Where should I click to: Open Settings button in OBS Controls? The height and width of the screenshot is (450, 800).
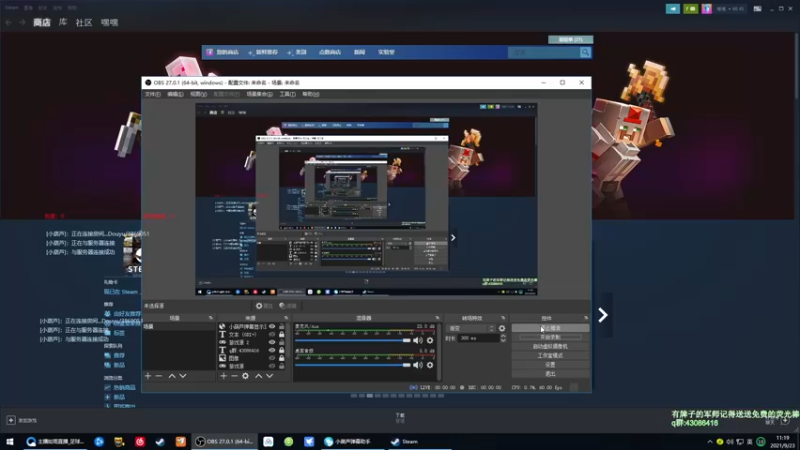[x=551, y=365]
